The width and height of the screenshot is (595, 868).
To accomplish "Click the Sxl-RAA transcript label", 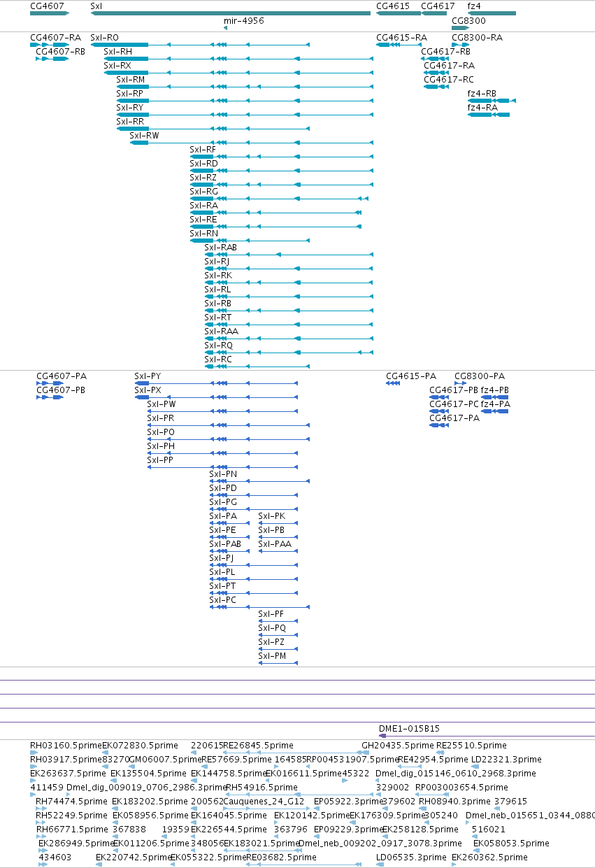I will tap(221, 332).
